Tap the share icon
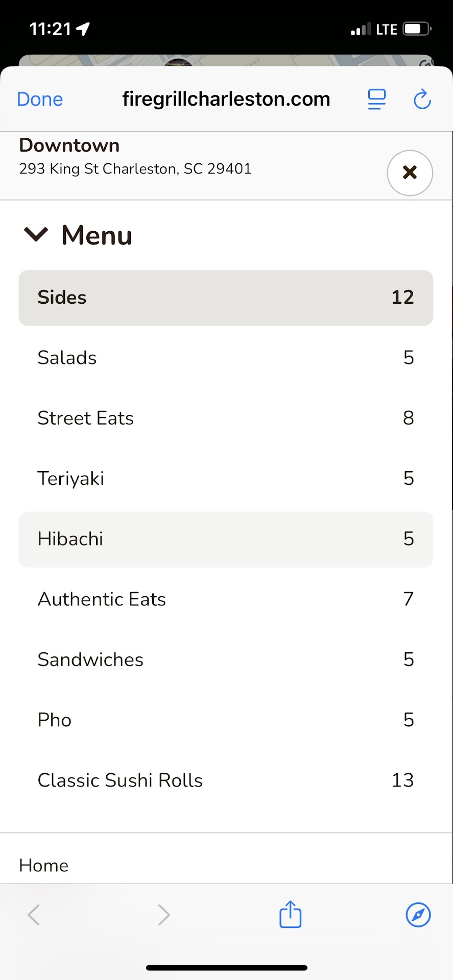This screenshot has width=453, height=980. click(x=290, y=915)
